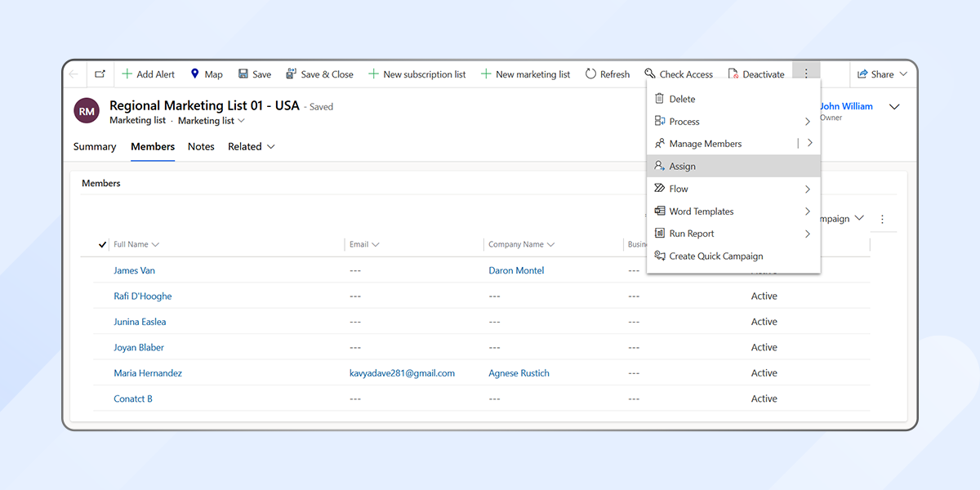This screenshot has width=980, height=490.
Task: Click Active status in Rafi D'Hooghe row
Action: click(764, 296)
